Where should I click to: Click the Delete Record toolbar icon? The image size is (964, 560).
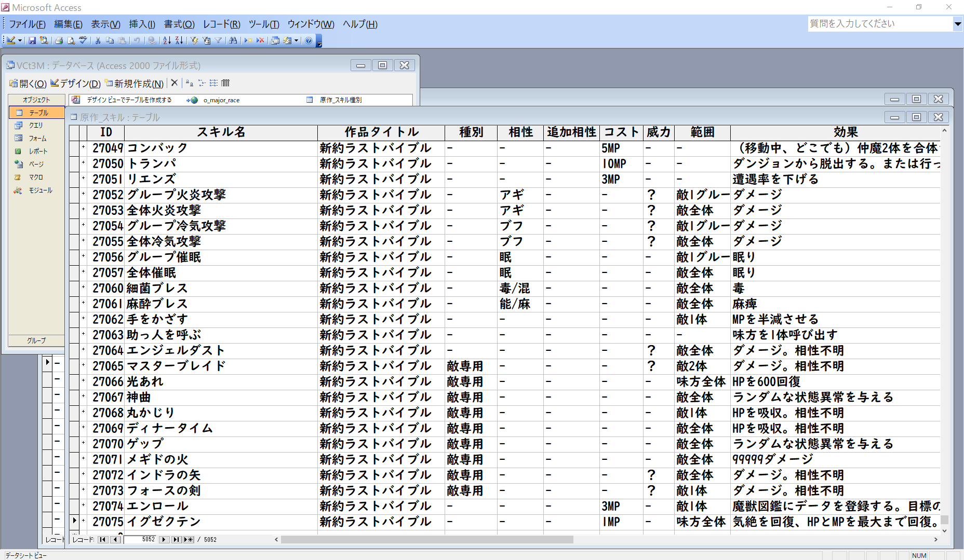[x=260, y=40]
